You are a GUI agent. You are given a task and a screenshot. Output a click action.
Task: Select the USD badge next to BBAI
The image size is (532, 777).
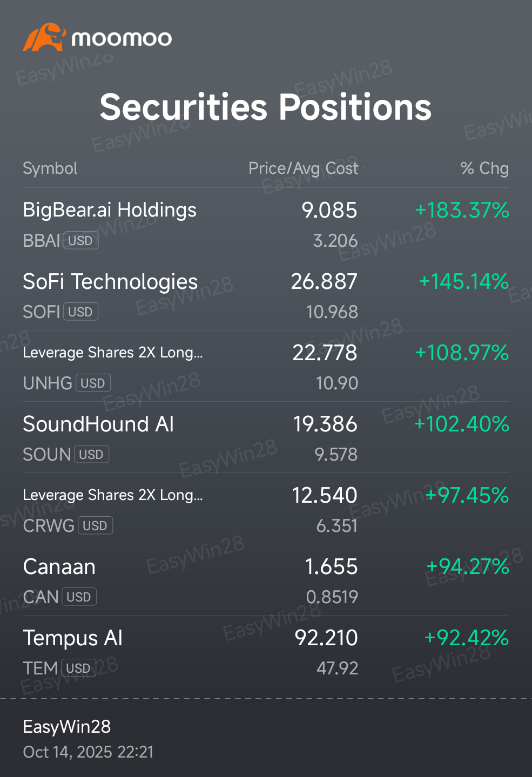point(81,240)
